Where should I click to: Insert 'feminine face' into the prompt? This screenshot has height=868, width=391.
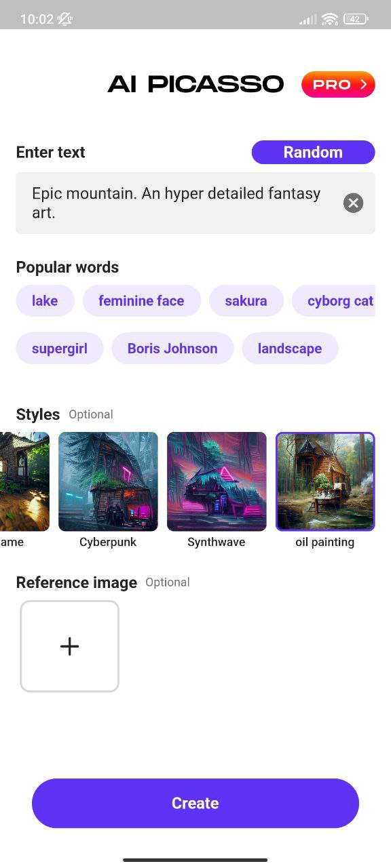click(141, 300)
